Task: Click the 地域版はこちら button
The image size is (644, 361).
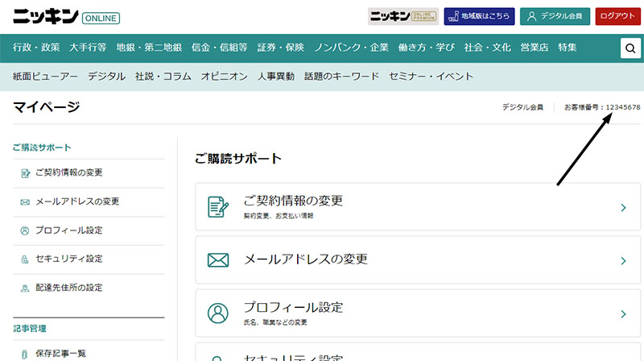Action: [x=479, y=16]
